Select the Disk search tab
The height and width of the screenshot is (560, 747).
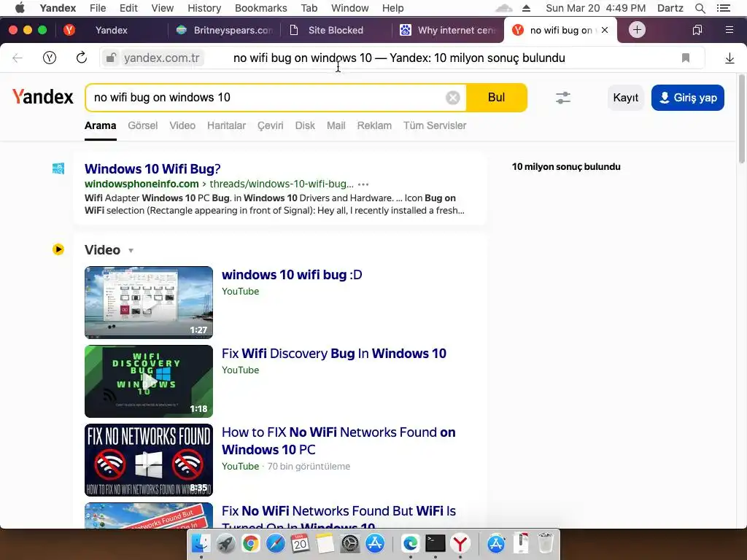tap(305, 125)
